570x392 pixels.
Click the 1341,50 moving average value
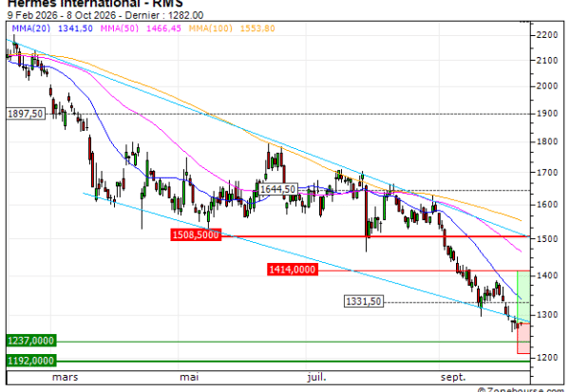point(75,28)
